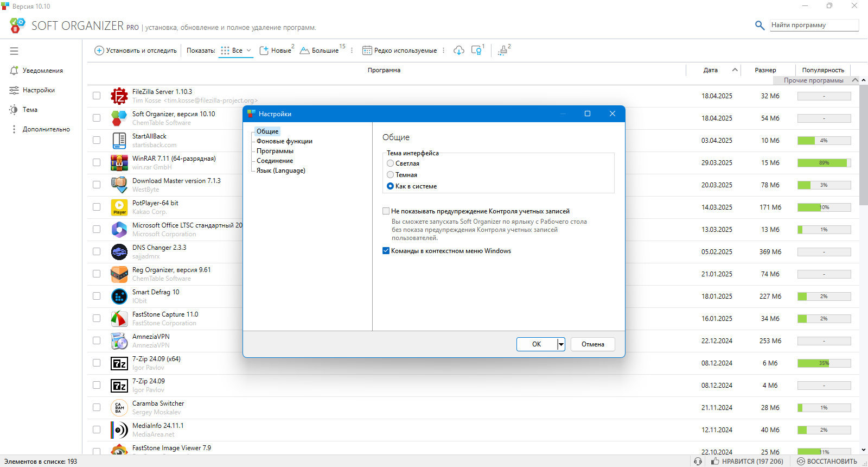Image resolution: width=868 pixels, height=467 pixels.
Task: Enable hiding the account control warning
Action: (x=386, y=211)
